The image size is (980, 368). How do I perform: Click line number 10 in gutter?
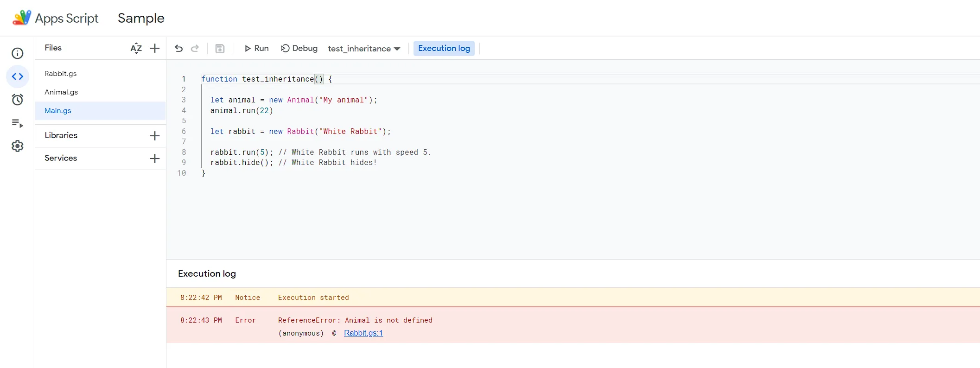point(182,173)
